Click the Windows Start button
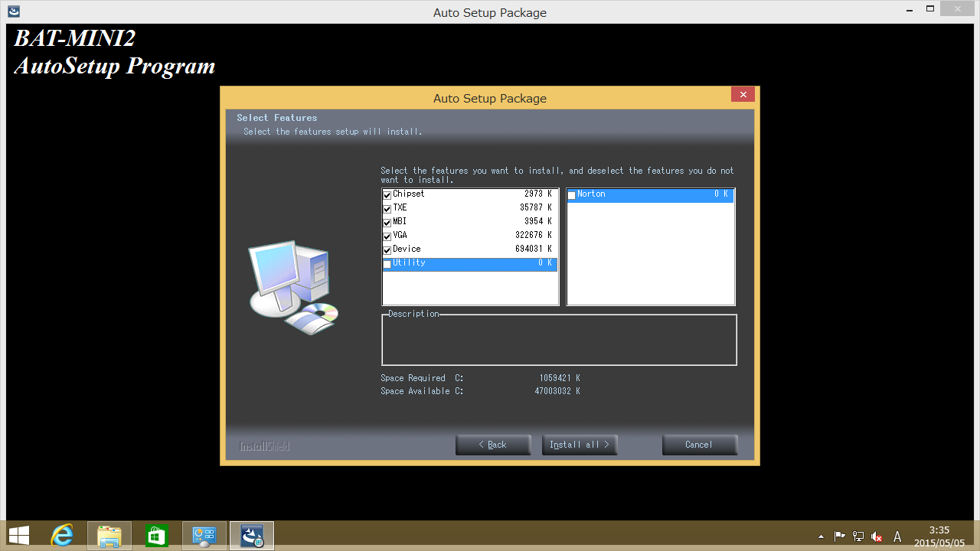 19,536
